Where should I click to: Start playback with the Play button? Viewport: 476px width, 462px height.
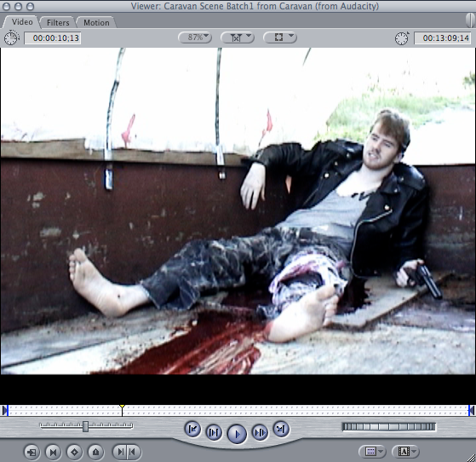[237, 434]
